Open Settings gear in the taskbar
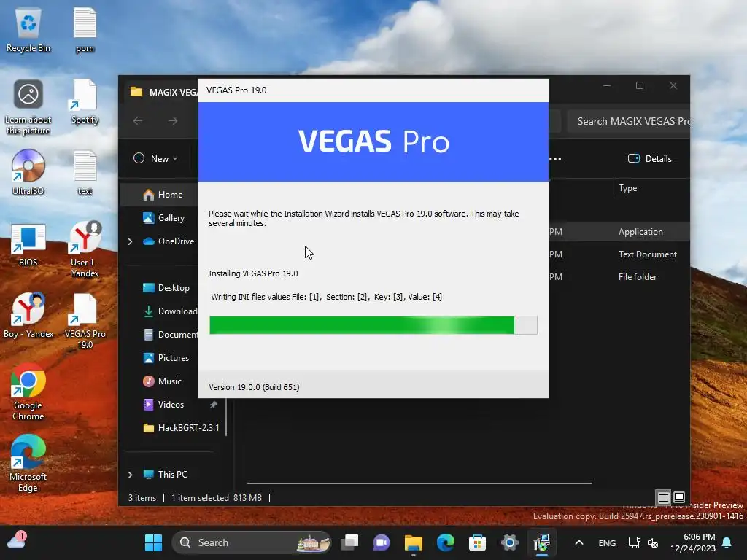This screenshot has height=560, width=747. point(509,542)
